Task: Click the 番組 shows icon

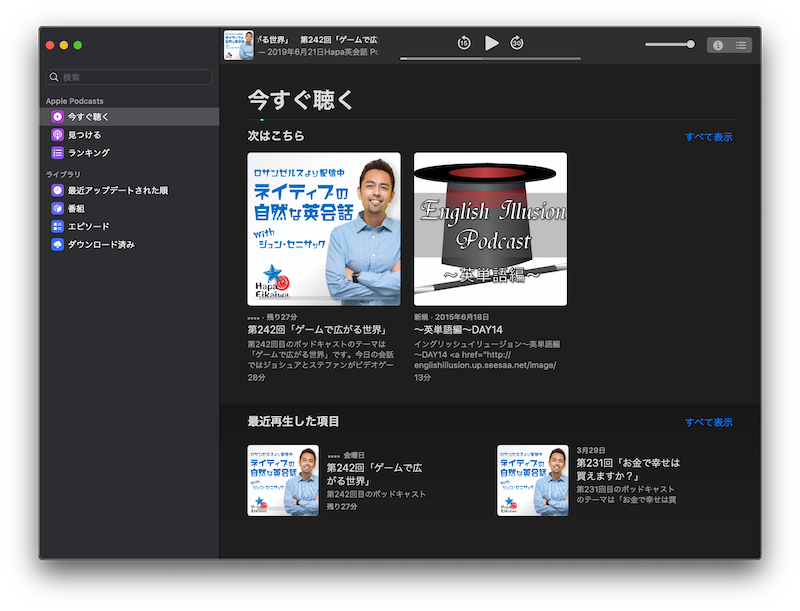Action: pos(58,208)
